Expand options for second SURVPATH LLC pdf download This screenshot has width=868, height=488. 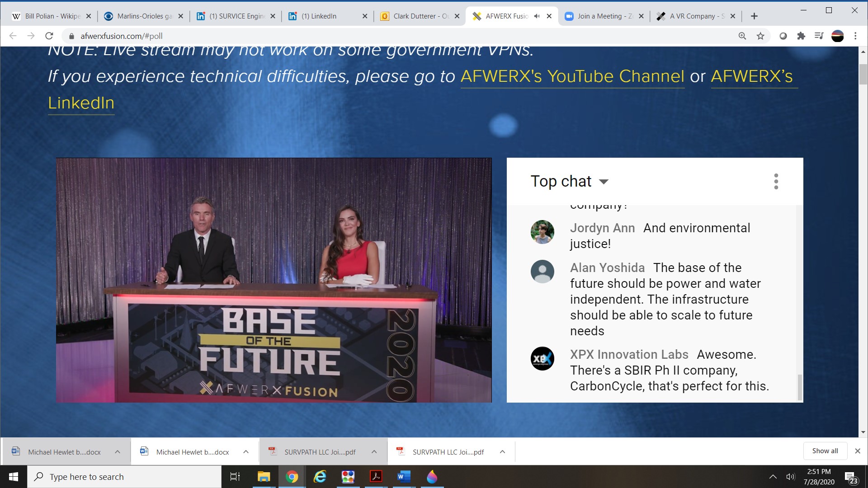click(502, 452)
